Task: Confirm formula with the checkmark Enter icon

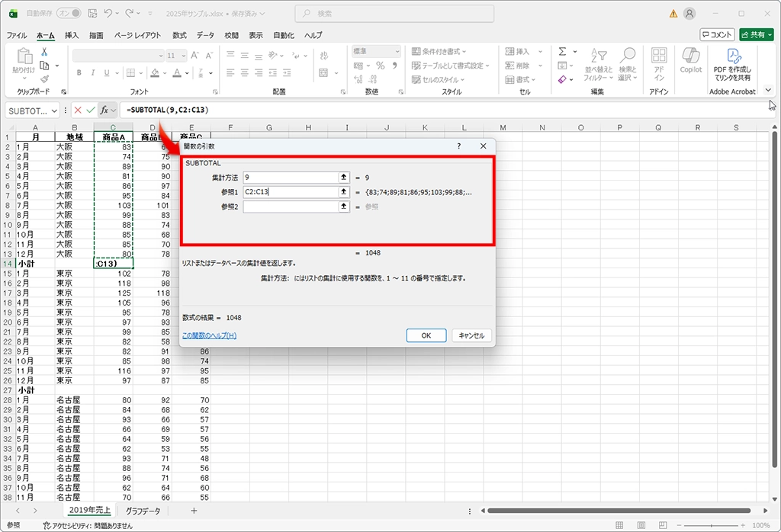Action: pos(91,111)
